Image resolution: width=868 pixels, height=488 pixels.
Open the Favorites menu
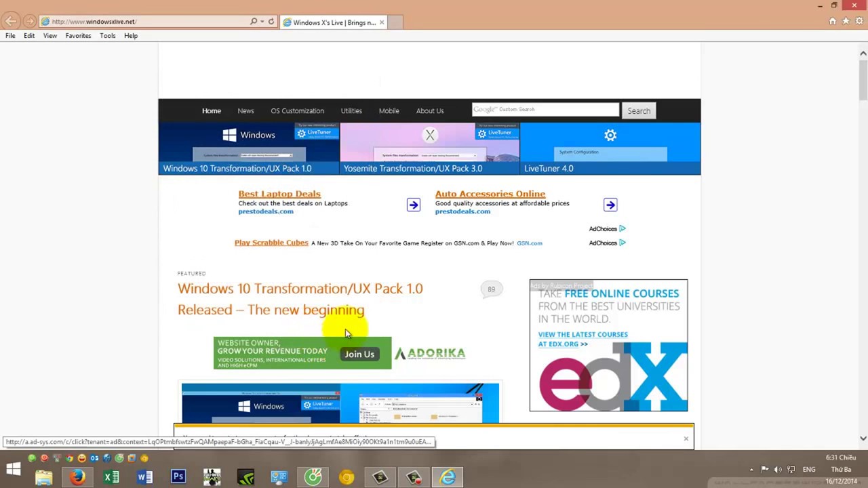click(x=78, y=36)
